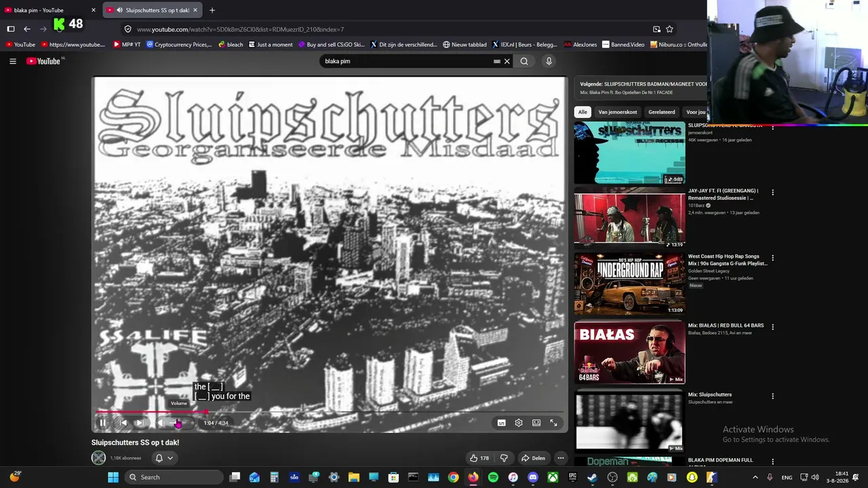
Task: Pause the video with the pause button
Action: [102, 423]
